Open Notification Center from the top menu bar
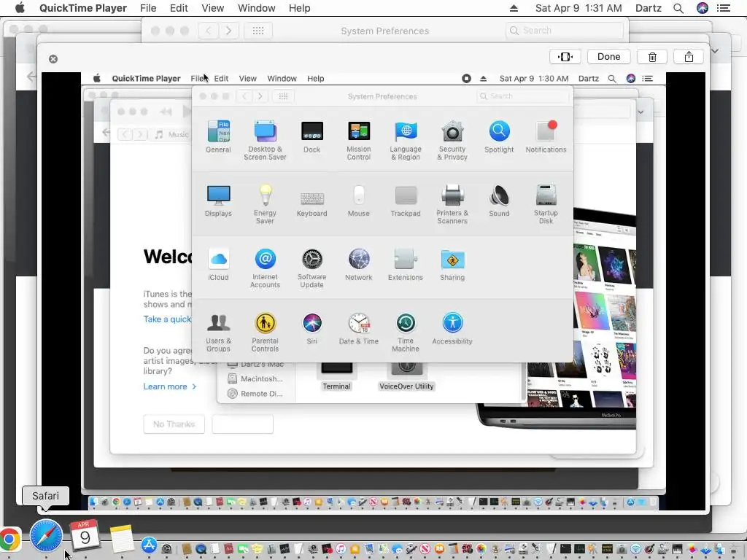The width and height of the screenshot is (747, 560). pos(724,8)
